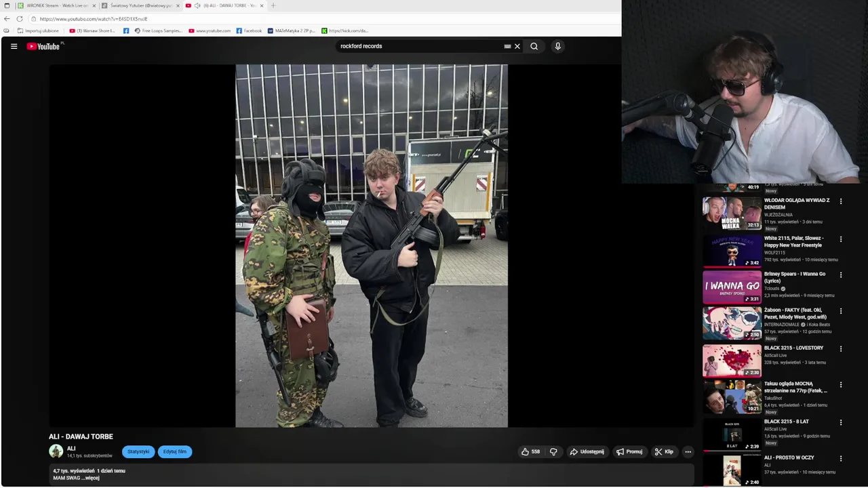Viewport: 868px width, 488px height.
Task: Open the three-dot more actions menu
Action: click(688, 451)
